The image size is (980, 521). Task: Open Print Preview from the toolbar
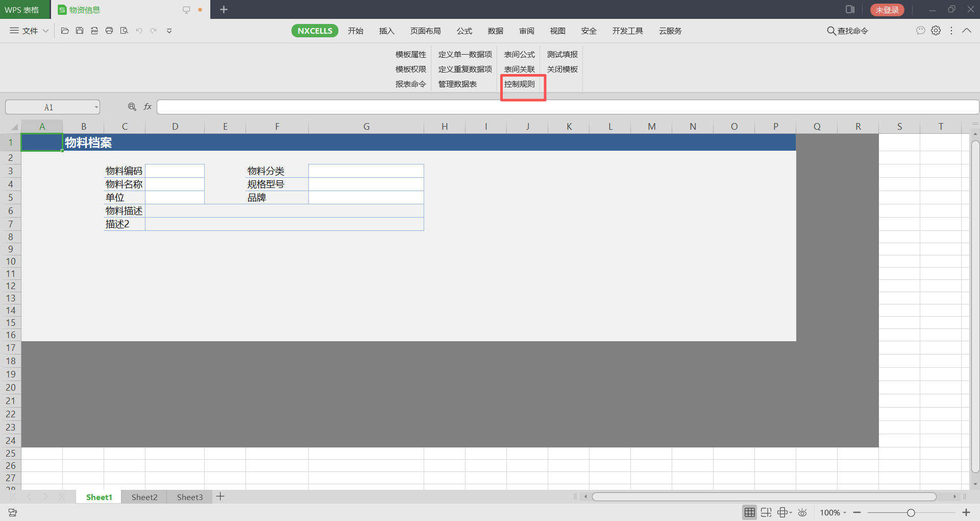124,31
